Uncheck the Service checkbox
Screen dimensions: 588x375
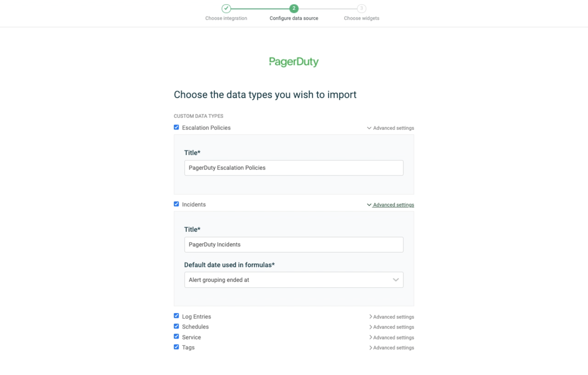[x=176, y=336]
